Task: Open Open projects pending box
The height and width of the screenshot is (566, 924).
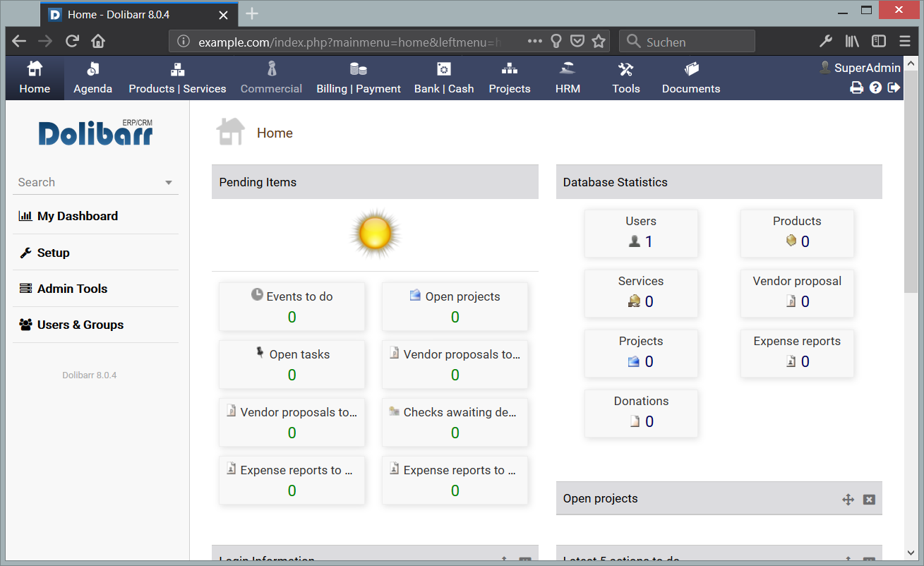Action: pos(455,307)
